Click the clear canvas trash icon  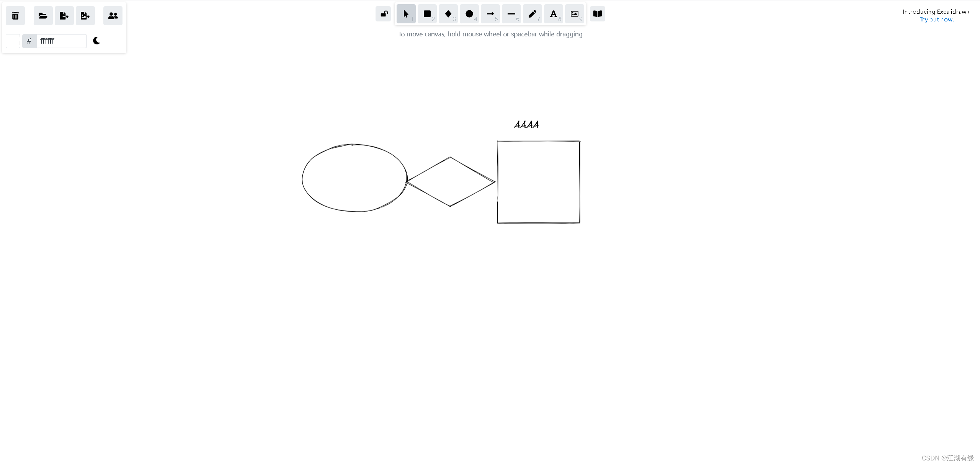click(x=15, y=16)
